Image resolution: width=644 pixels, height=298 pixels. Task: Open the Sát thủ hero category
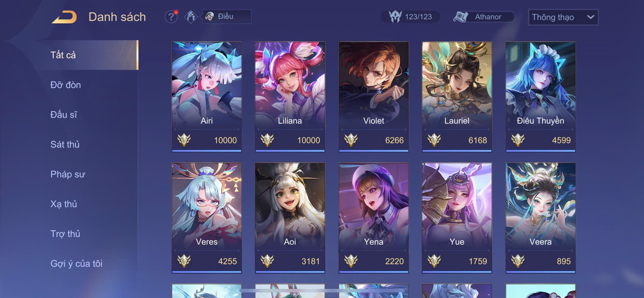65,145
